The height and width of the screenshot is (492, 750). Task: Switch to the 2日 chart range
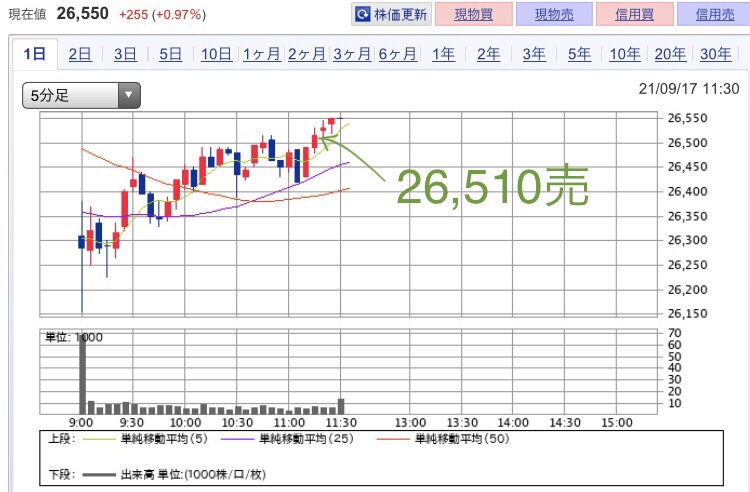point(80,54)
